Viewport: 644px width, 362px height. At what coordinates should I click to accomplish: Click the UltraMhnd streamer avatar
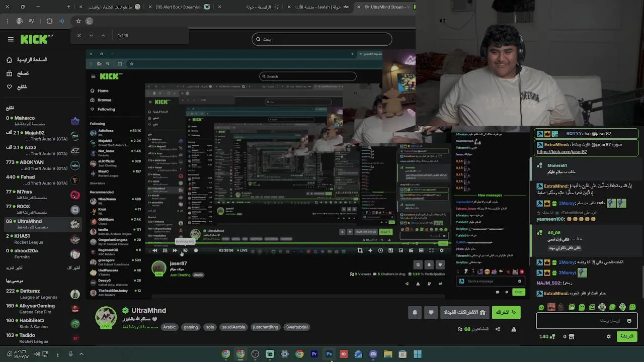pyautogui.click(x=106, y=317)
